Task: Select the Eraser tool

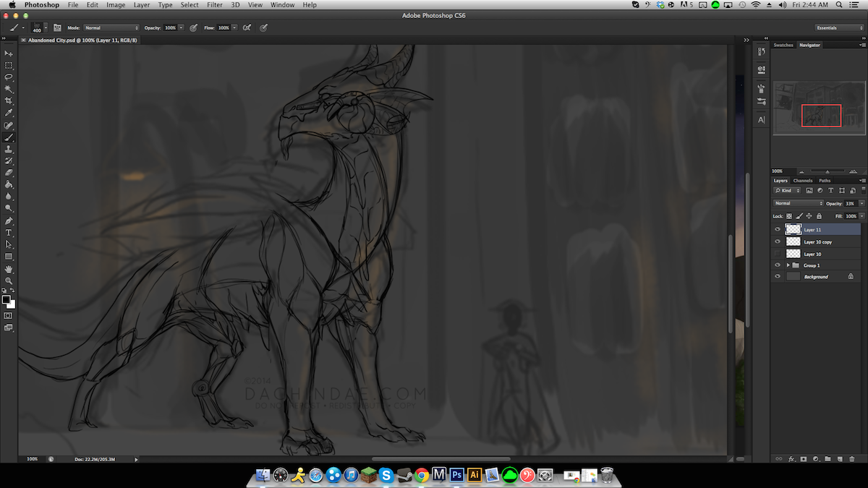Action: pyautogui.click(x=9, y=172)
